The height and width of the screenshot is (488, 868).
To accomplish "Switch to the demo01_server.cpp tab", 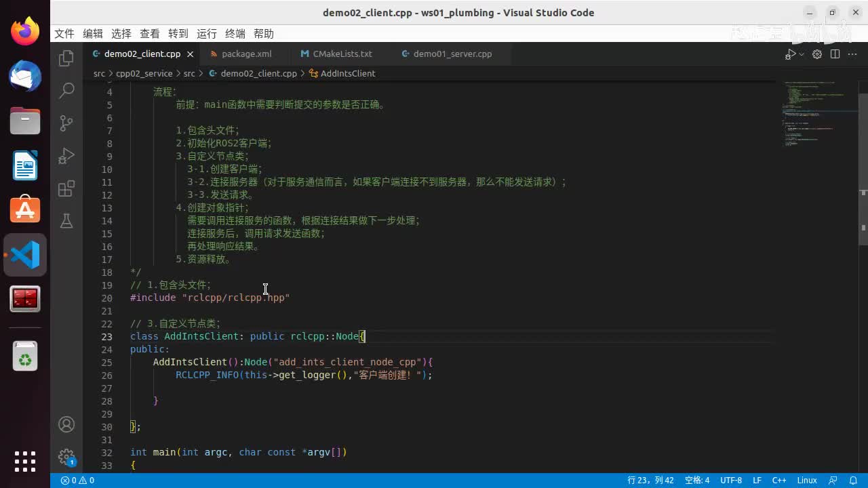I will (452, 54).
